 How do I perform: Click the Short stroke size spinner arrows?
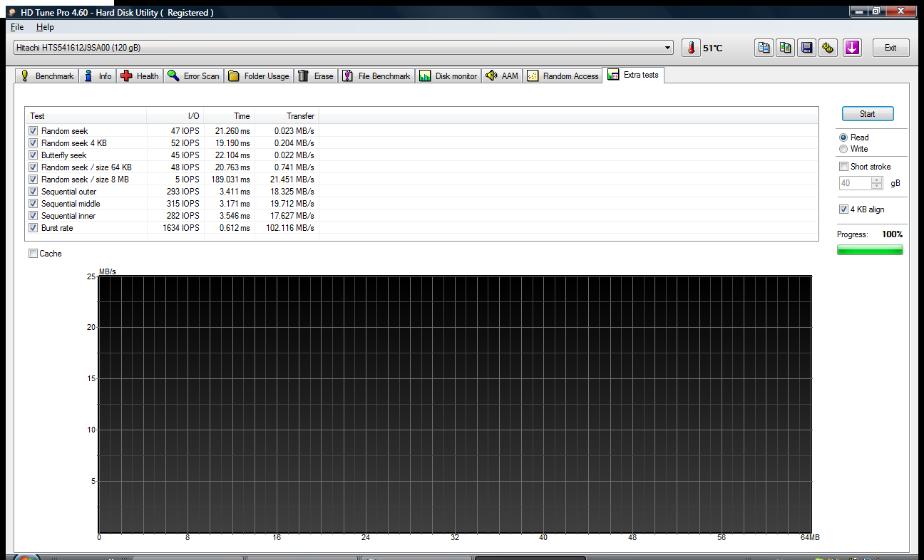pos(877,183)
